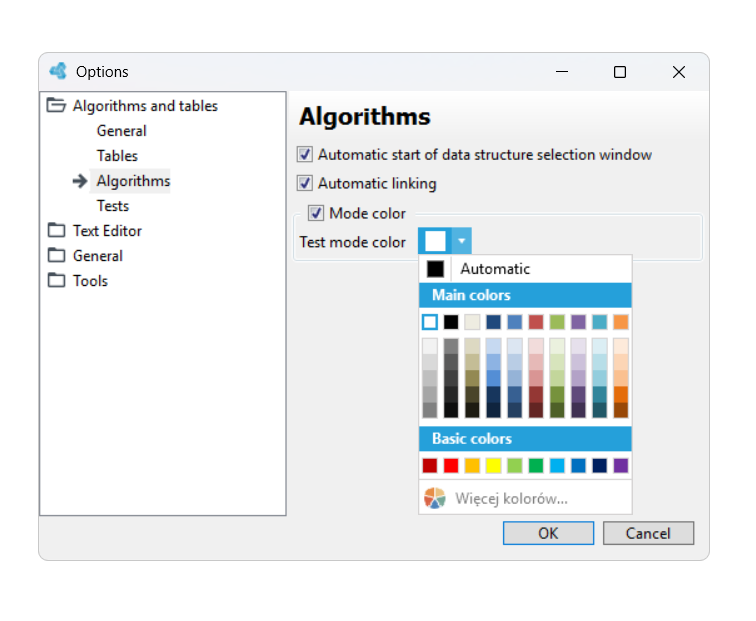Click the Basic colors section header
This screenshot has height=621, width=756.
coord(526,438)
